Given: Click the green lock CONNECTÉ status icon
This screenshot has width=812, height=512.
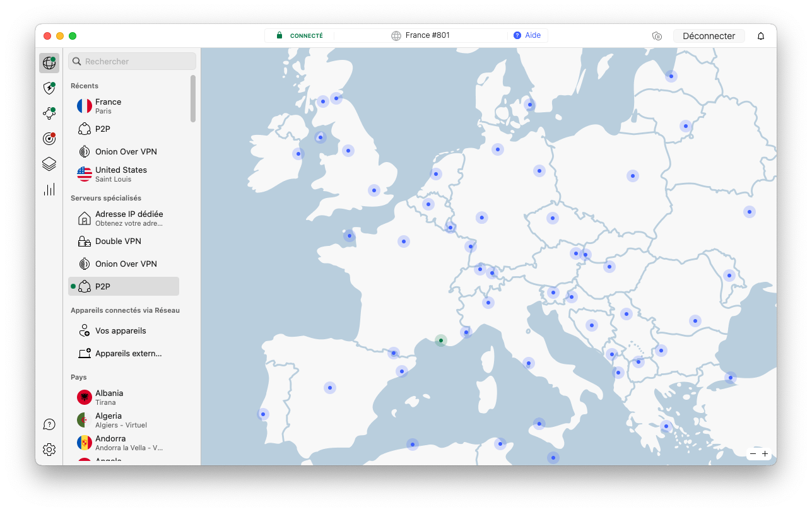Looking at the screenshot, I should [279, 36].
